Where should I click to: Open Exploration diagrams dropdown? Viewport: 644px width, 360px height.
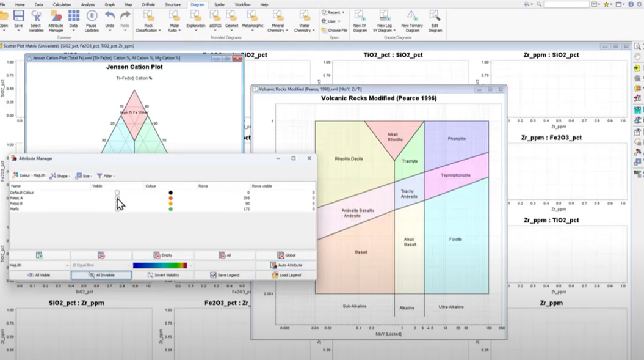pos(196,21)
